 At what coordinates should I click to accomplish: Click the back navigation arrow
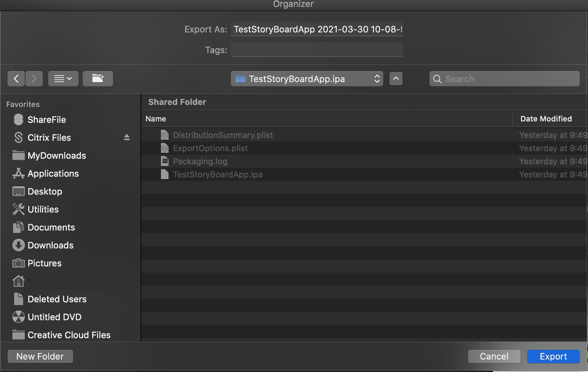[16, 79]
